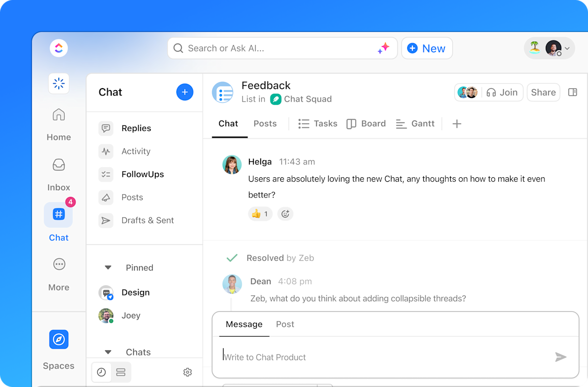Click the blue plus to start new chat
This screenshot has width=588, height=387.
[x=185, y=92]
